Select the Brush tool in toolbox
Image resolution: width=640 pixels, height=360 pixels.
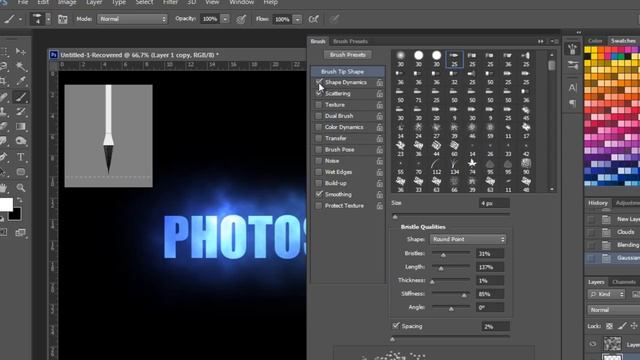(x=20, y=97)
